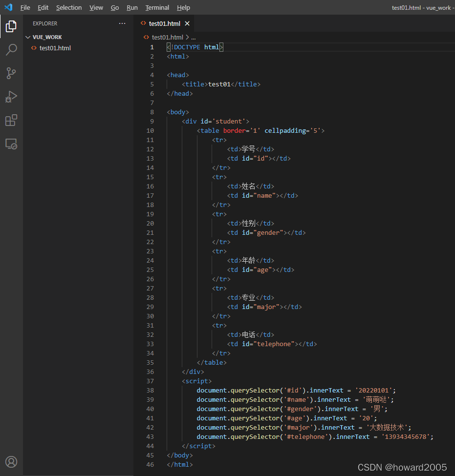
Task: Click the id="major" attribute
Action: pyautogui.click(x=261, y=307)
